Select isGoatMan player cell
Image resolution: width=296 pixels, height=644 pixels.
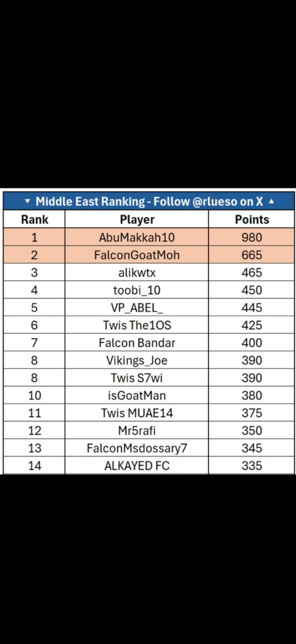coord(137,395)
